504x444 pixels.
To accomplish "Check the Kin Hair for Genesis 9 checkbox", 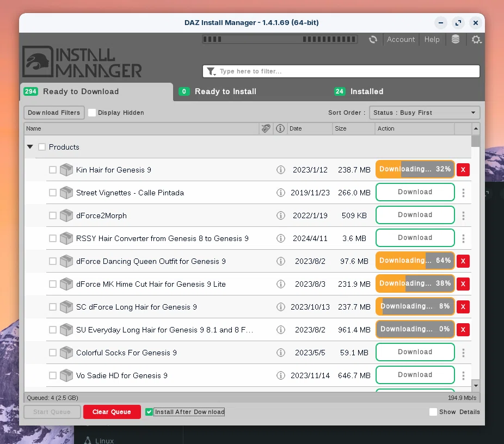I will click(53, 170).
